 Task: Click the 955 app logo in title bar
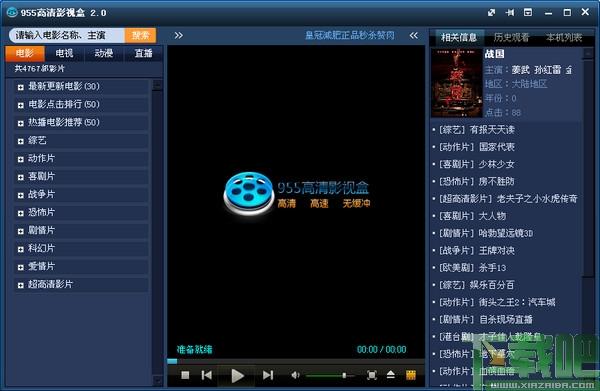(12, 13)
